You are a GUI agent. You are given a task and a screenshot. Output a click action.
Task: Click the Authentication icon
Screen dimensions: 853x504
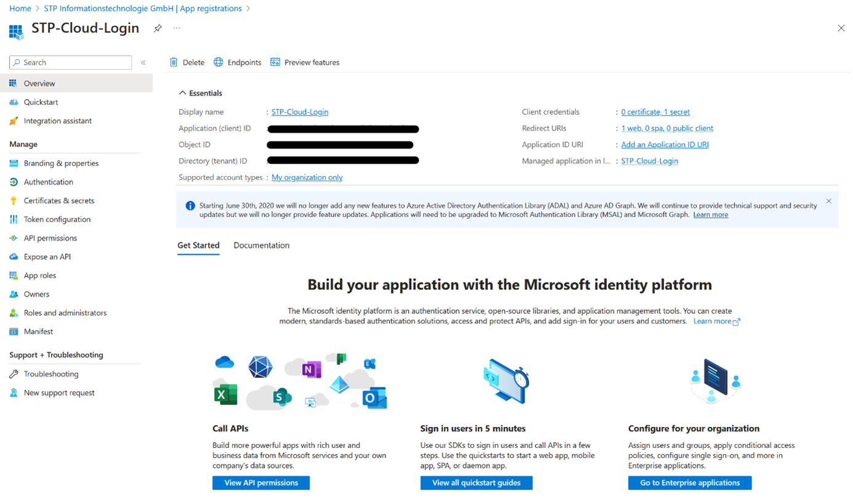14,182
